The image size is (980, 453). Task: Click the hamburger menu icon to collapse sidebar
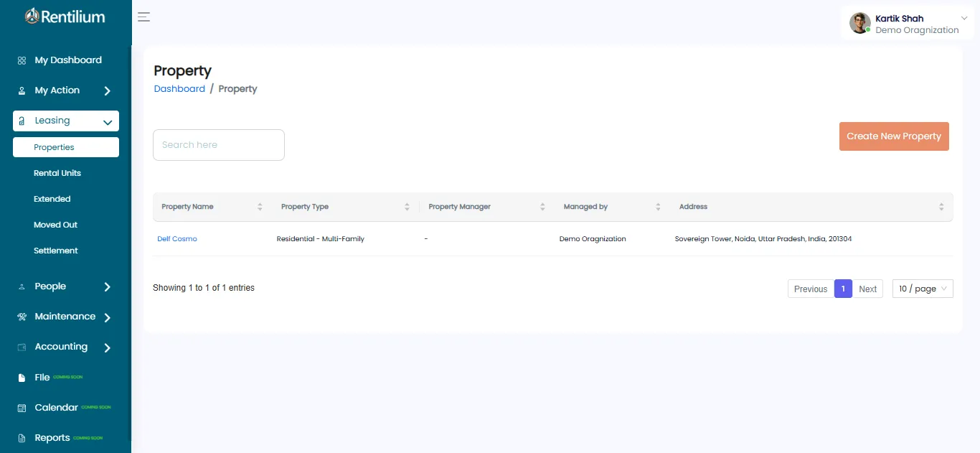point(143,17)
